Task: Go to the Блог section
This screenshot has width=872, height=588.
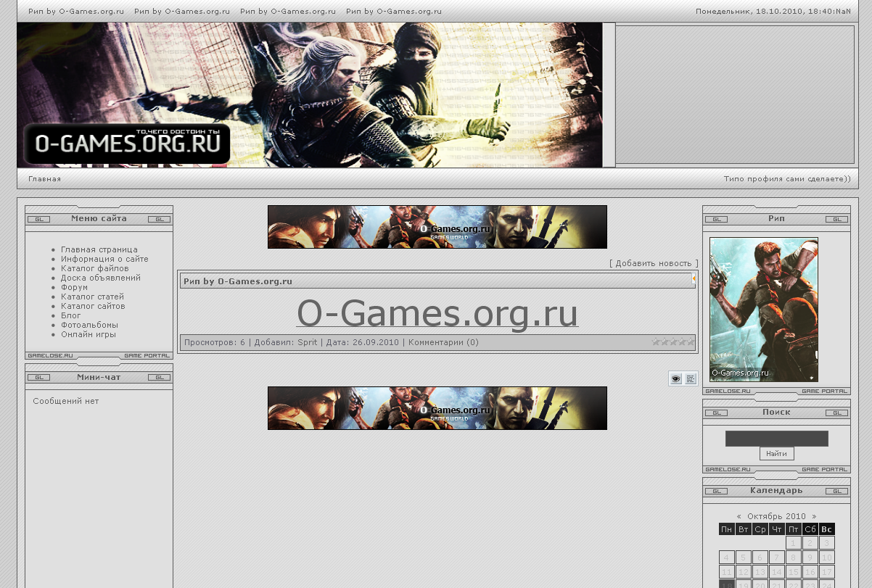Action: click(x=71, y=315)
